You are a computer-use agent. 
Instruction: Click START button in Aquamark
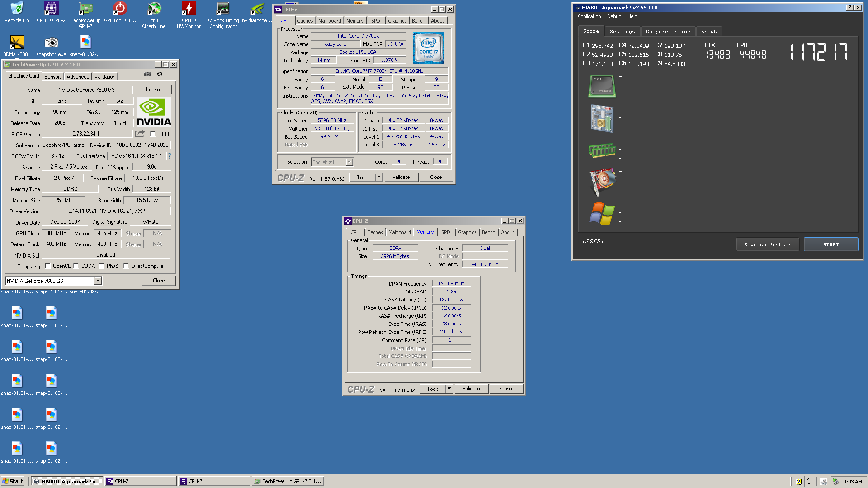pyautogui.click(x=831, y=244)
